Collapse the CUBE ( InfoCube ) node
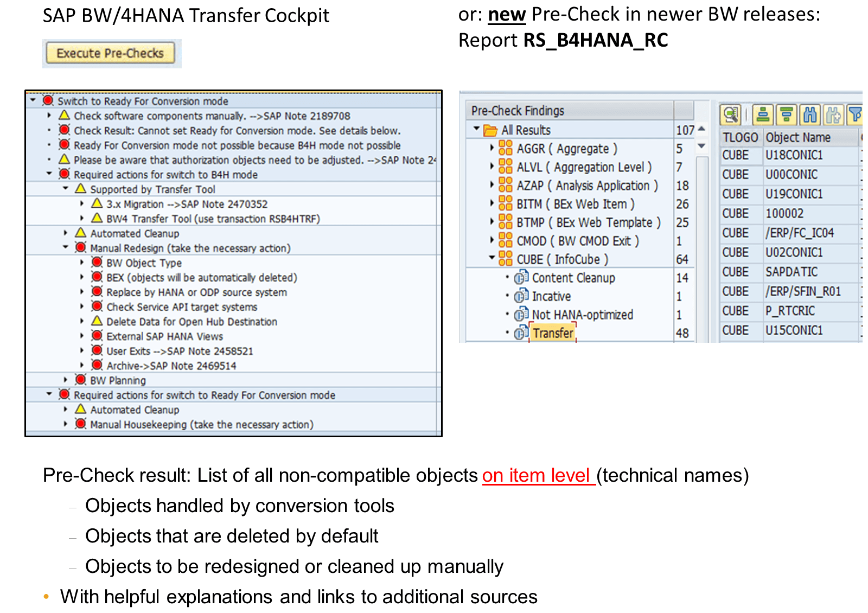The width and height of the screenshot is (868, 613). click(x=492, y=258)
